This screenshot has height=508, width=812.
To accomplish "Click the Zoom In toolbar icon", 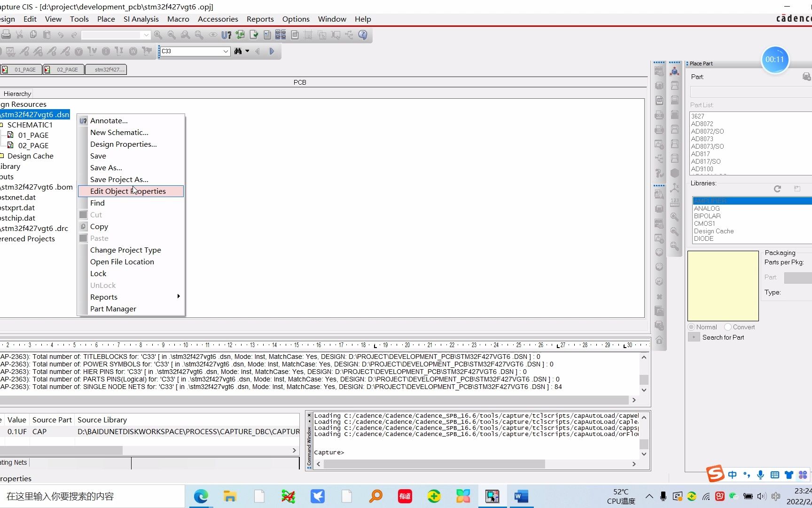I will point(158,35).
